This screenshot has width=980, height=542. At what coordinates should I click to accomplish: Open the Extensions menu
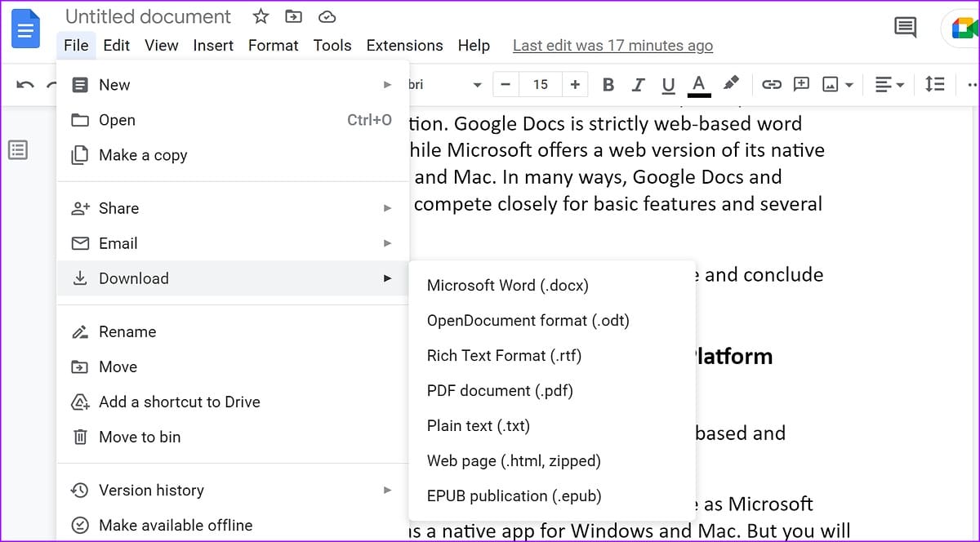tap(404, 46)
